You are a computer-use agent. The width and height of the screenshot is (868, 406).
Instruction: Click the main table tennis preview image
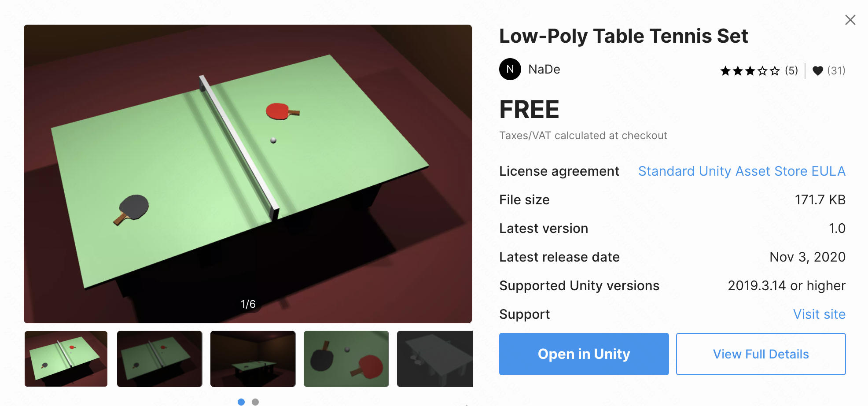[x=248, y=174]
